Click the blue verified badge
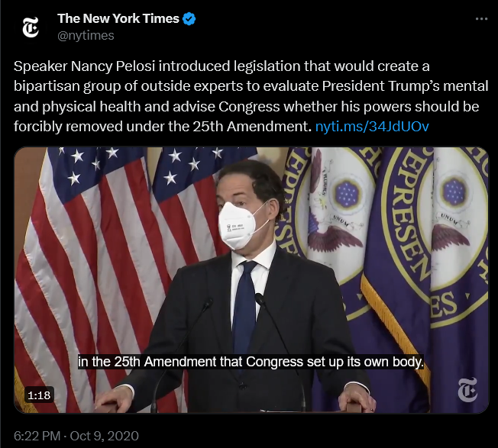 tap(189, 19)
